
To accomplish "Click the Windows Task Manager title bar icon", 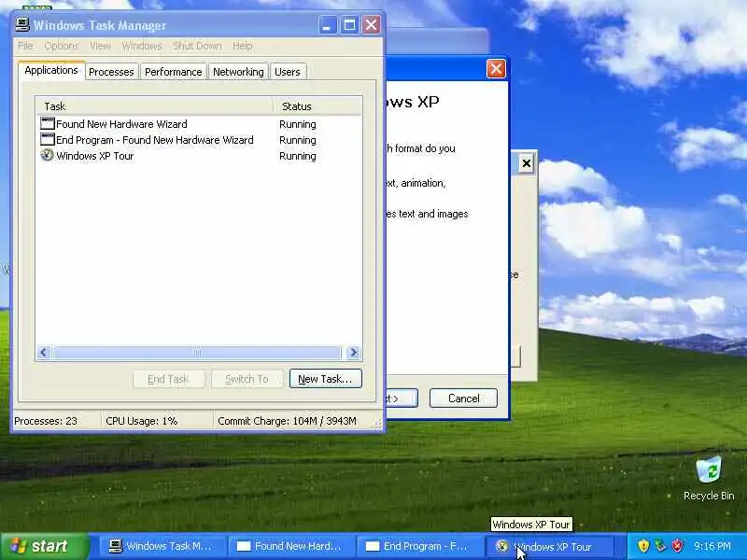I will pos(22,25).
